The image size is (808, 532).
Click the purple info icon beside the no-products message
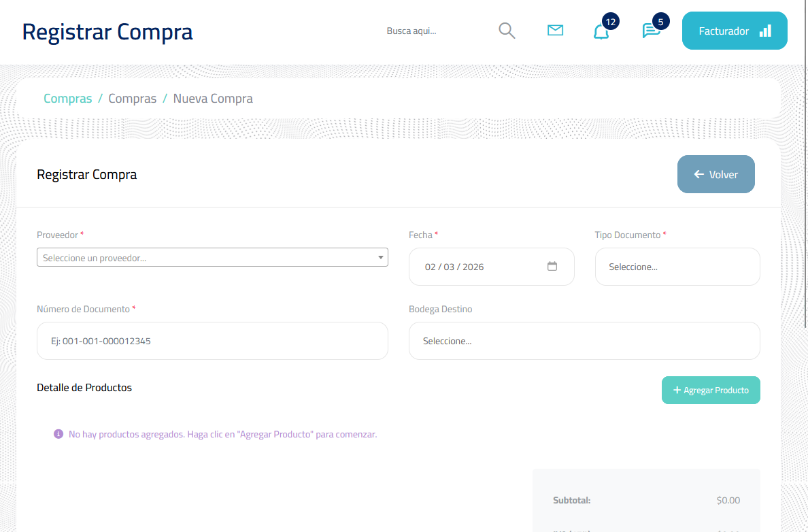(58, 434)
